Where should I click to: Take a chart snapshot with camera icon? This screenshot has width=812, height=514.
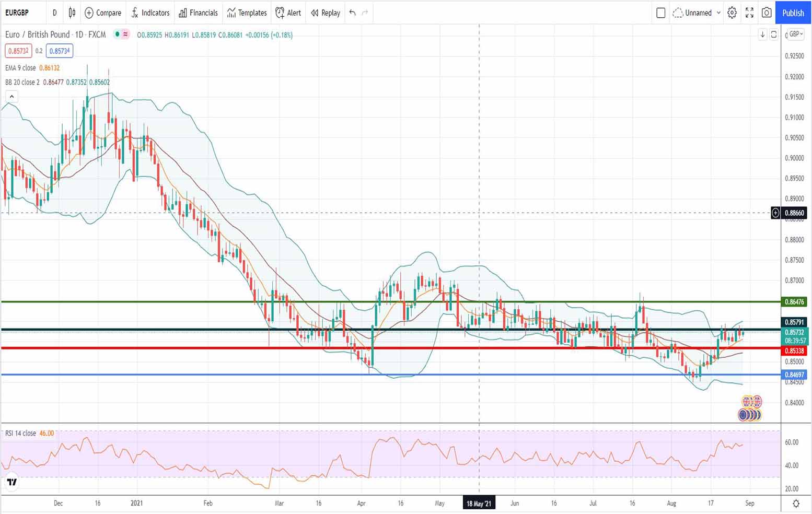point(767,13)
